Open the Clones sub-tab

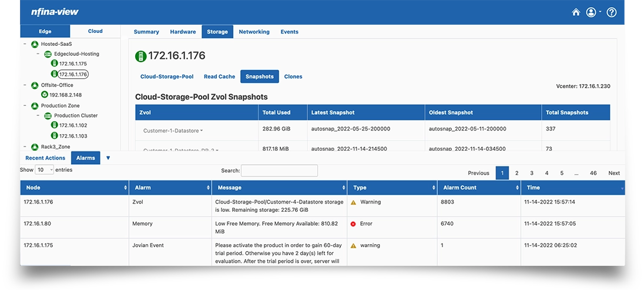[293, 76]
